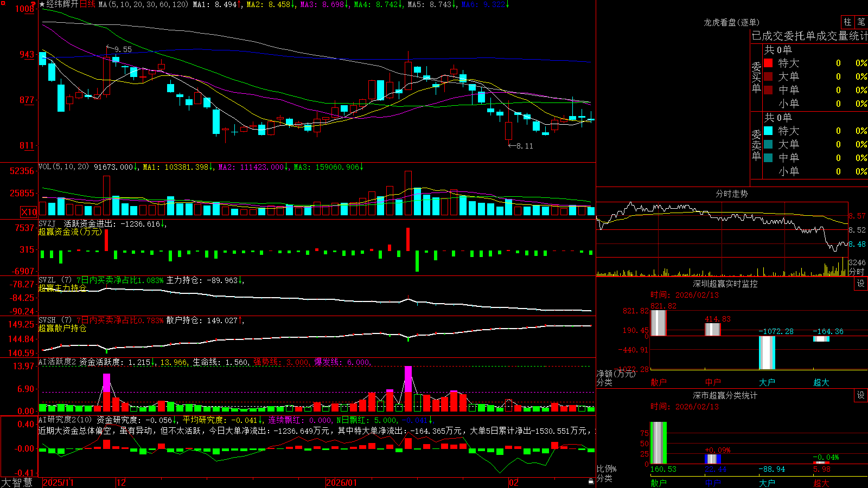Open the MA(5,10,20,30,60,120) indicator parameters
The width and height of the screenshot is (868, 488).
(x=143, y=4)
